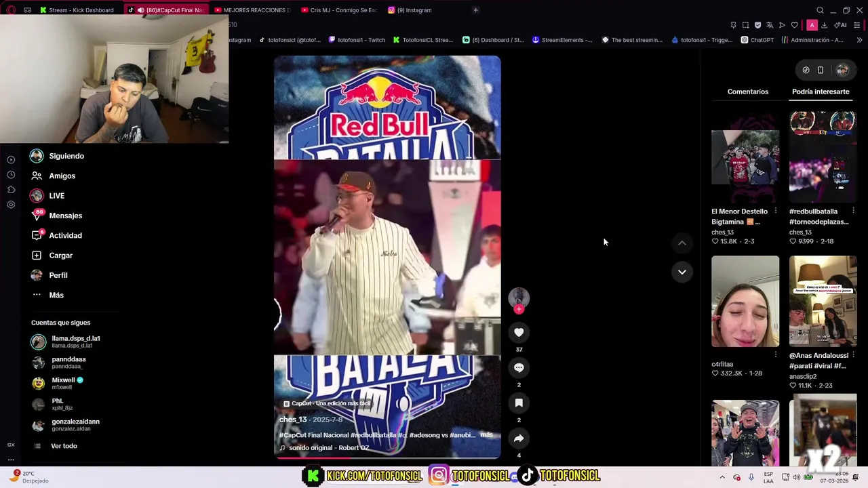Open followed account PhL
This screenshot has height=488, width=868.
tap(52, 404)
